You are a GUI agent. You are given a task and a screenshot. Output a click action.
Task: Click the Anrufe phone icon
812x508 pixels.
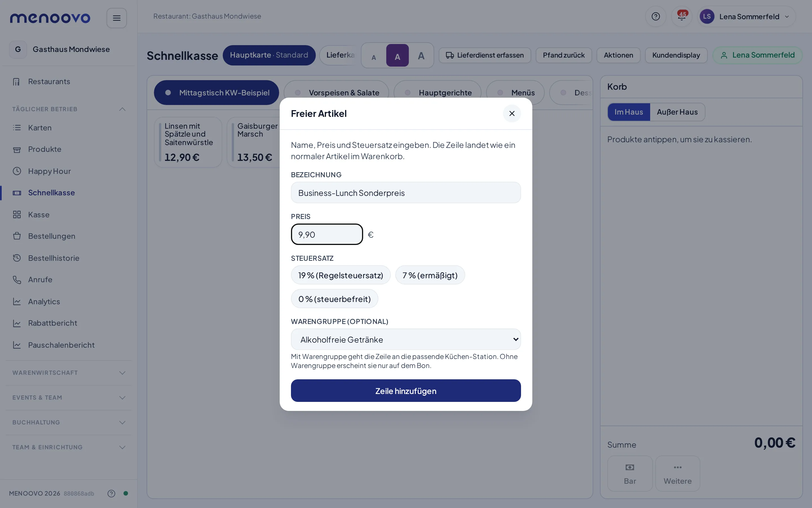click(17, 279)
